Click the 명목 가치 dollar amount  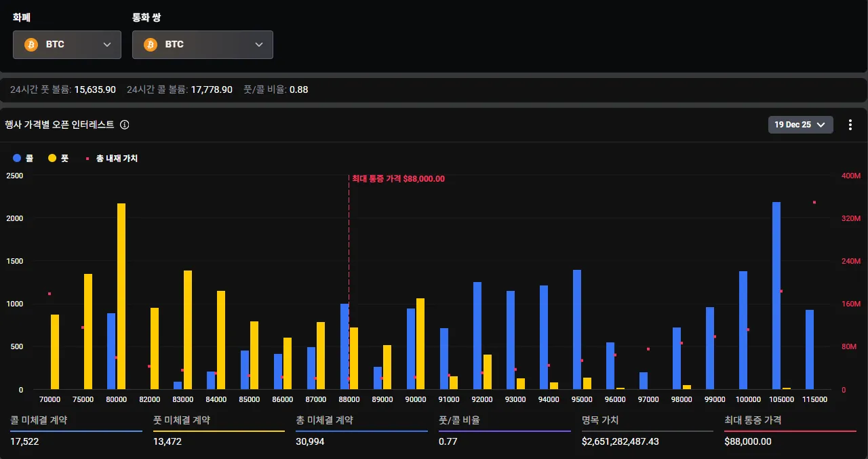coord(620,441)
